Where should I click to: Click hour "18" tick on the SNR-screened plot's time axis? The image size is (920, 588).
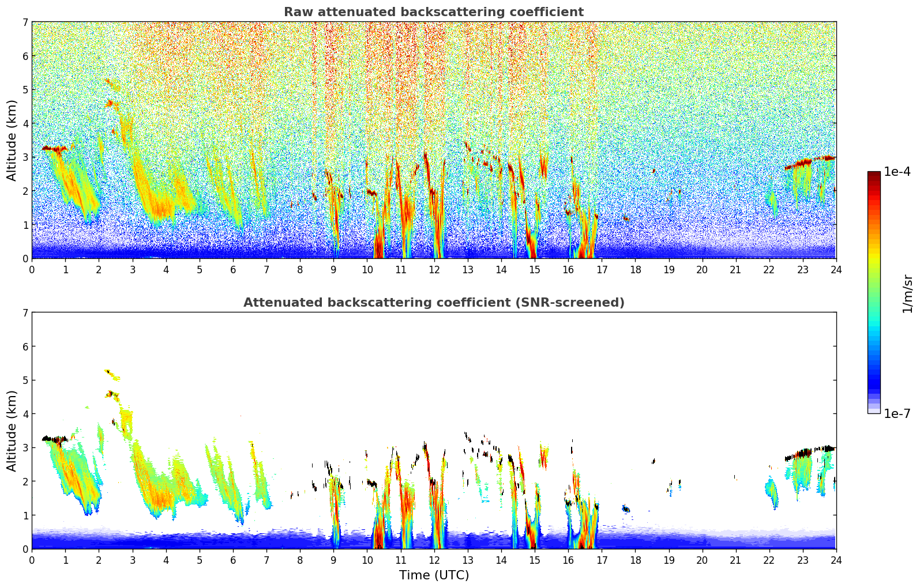[635, 560]
